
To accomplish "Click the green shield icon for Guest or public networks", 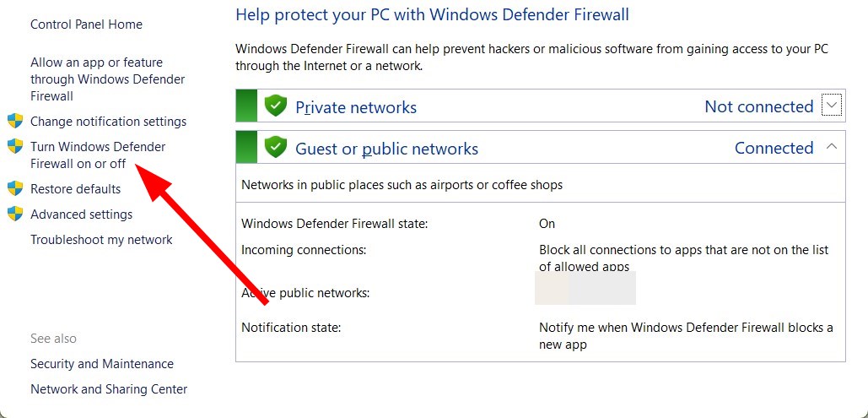I will [276, 148].
